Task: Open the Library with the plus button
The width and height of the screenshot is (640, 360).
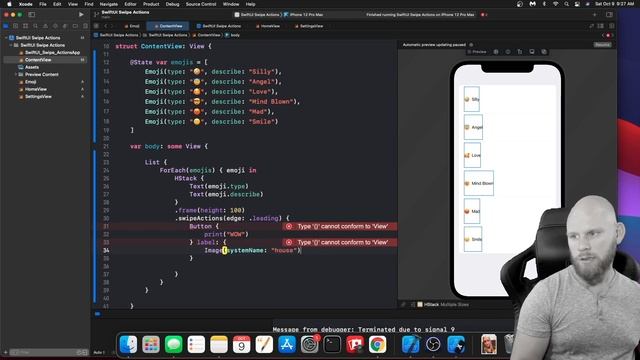Action: click(594, 14)
